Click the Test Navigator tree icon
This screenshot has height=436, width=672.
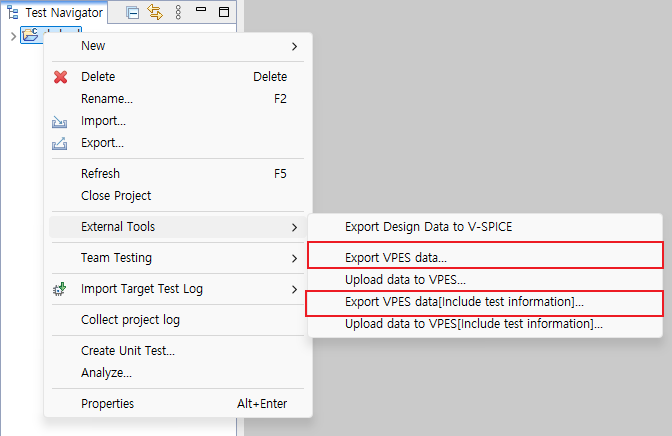(x=13, y=13)
